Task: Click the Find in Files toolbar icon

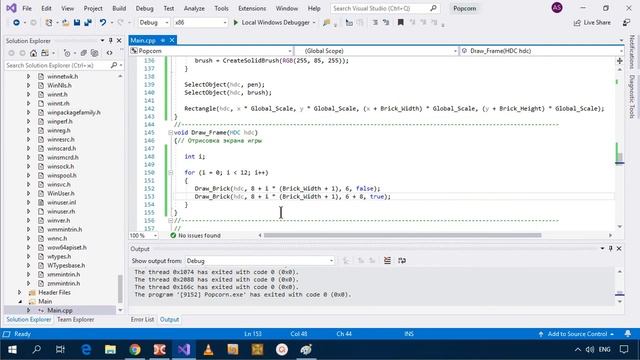Action: tap(326, 22)
